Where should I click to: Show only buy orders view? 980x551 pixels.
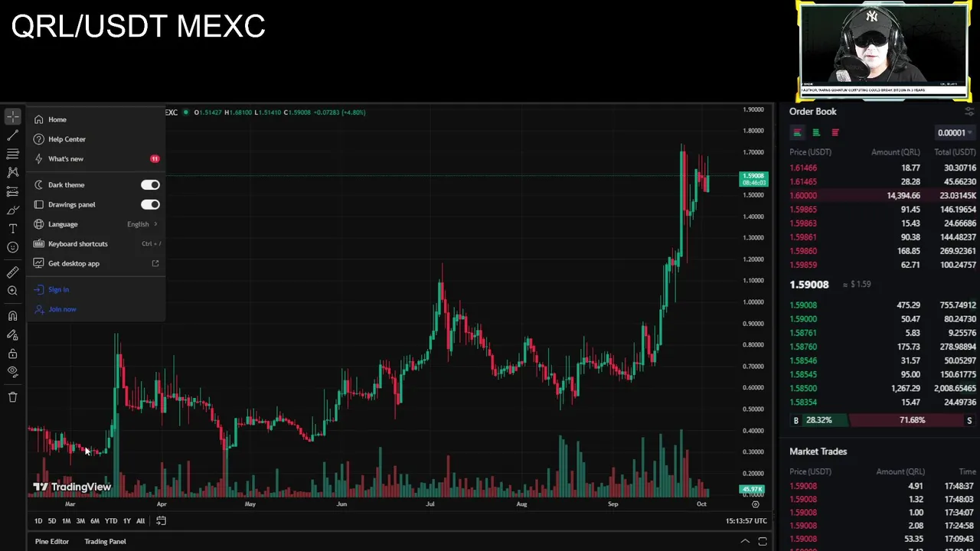point(816,132)
